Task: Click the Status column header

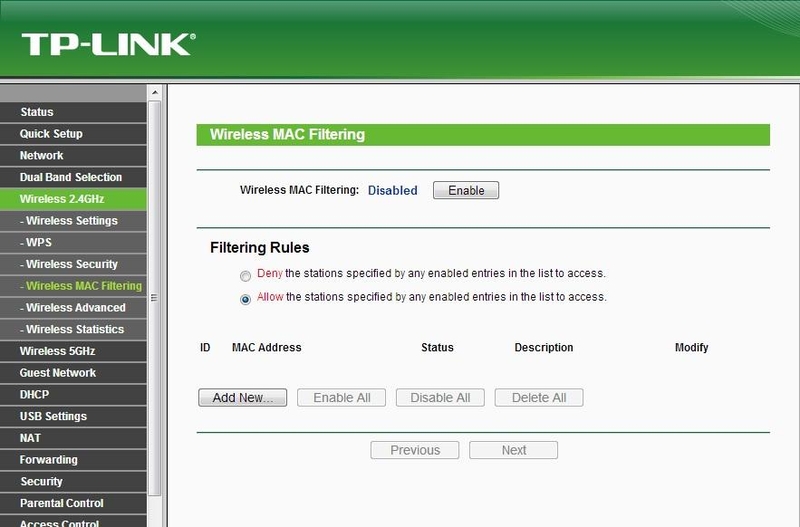Action: click(437, 347)
